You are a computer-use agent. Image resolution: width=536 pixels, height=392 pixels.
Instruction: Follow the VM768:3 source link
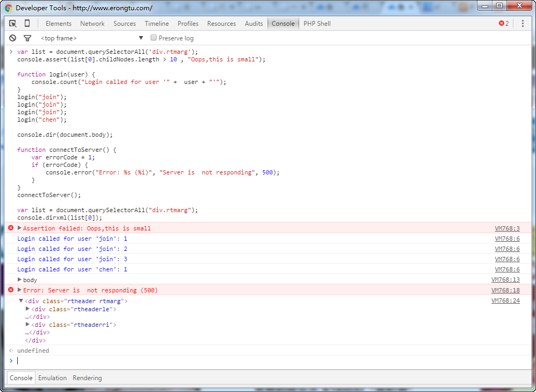point(507,228)
